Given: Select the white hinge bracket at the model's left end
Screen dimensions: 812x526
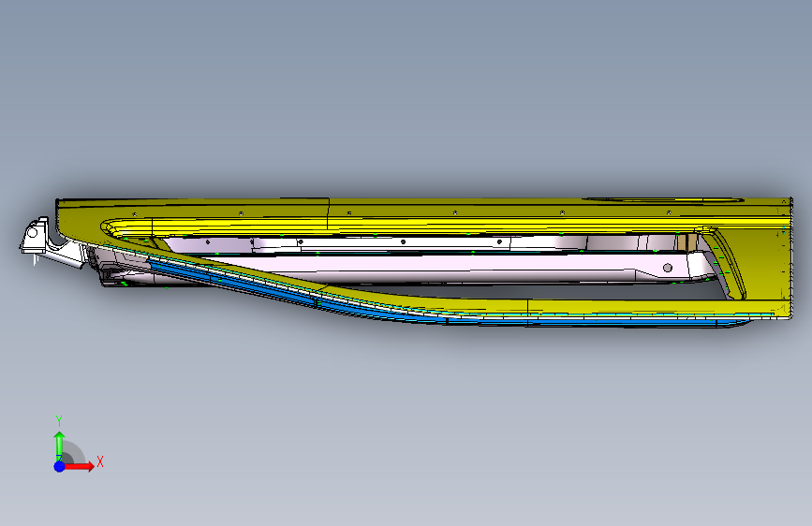Looking at the screenshot, I should pos(37,238).
